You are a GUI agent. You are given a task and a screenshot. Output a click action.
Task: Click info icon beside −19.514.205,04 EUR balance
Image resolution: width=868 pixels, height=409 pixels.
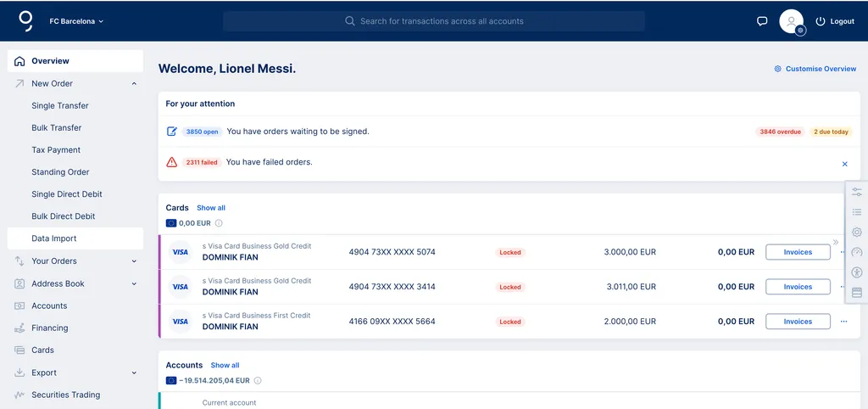pos(258,381)
